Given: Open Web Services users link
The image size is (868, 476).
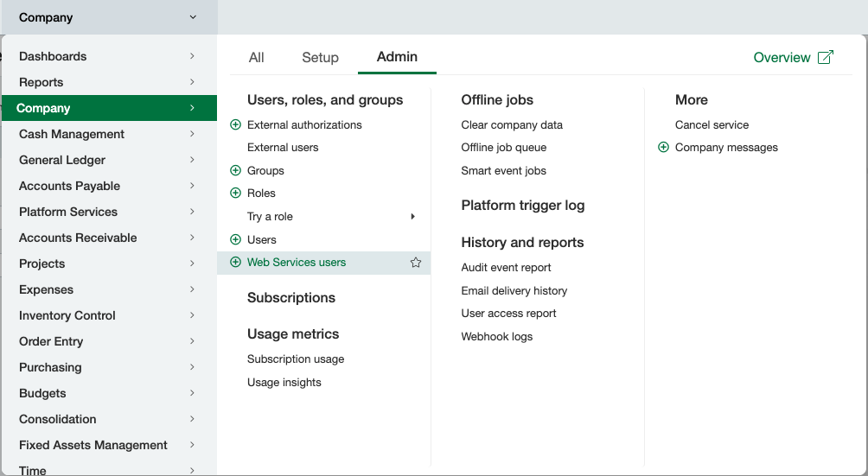Looking at the screenshot, I should (x=297, y=263).
